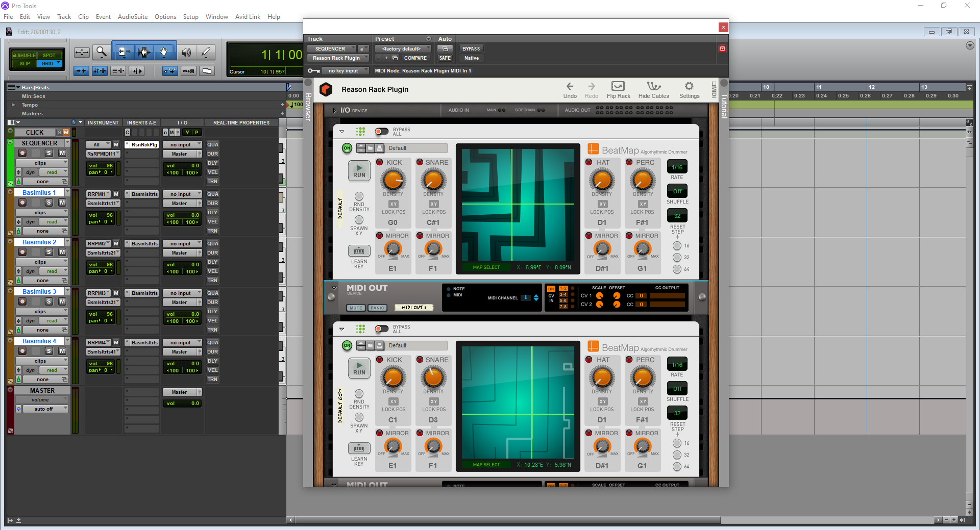Click the key input key icon

[x=313, y=71]
